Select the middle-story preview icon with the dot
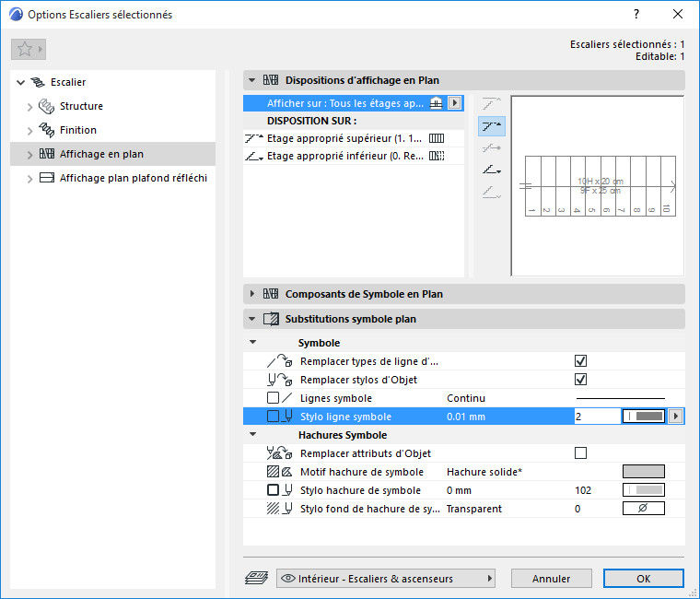The height and width of the screenshot is (599, 700). coord(492,147)
